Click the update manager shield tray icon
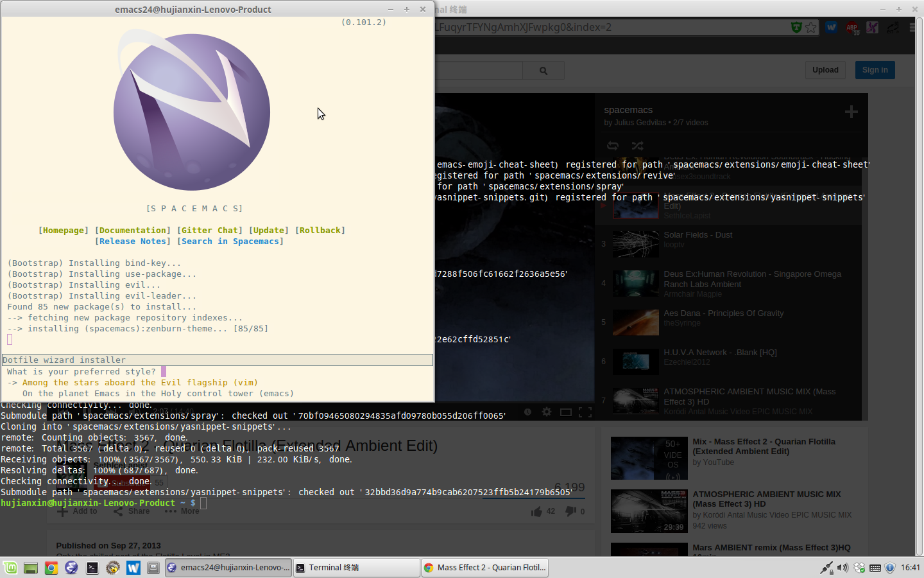The width and height of the screenshot is (924, 578). pyautogui.click(x=889, y=568)
